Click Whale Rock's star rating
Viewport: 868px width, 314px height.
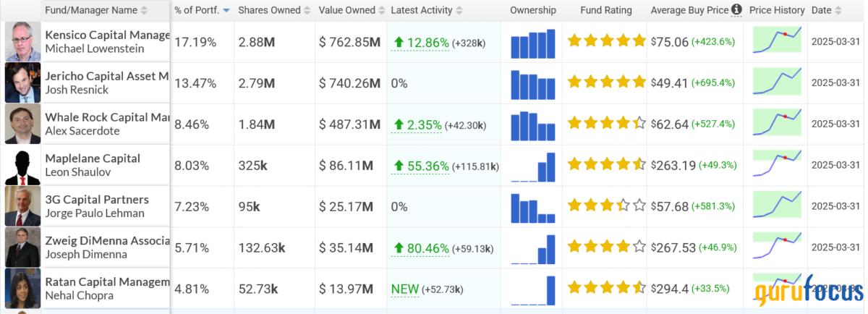606,124
